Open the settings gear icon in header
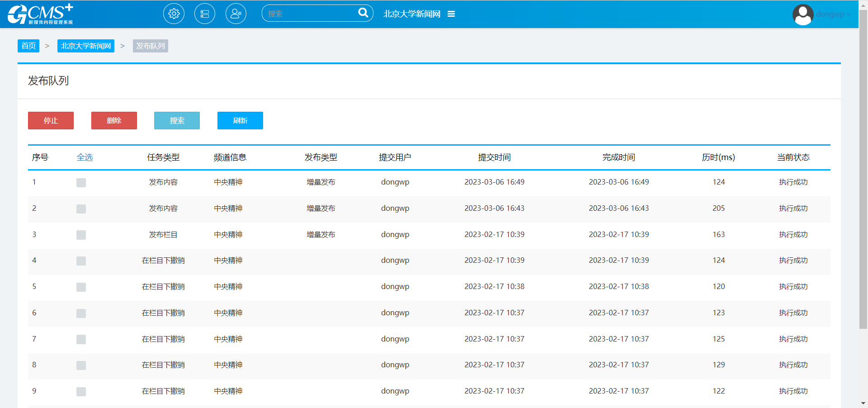 174,14
